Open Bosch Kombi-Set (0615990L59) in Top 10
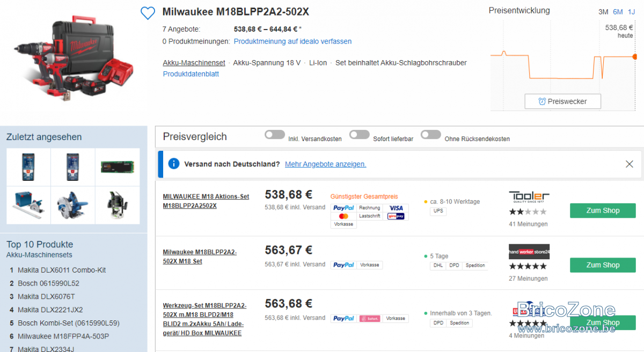The height and width of the screenshot is (352, 644). 69,323
